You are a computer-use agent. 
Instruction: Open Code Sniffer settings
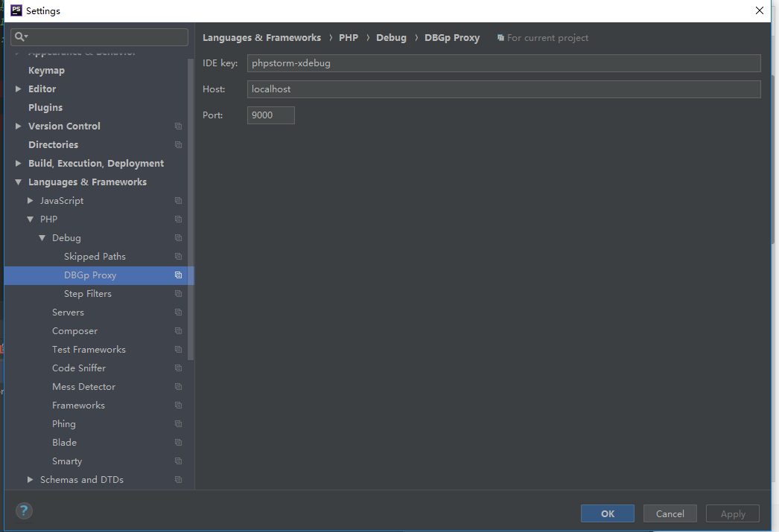coord(79,368)
